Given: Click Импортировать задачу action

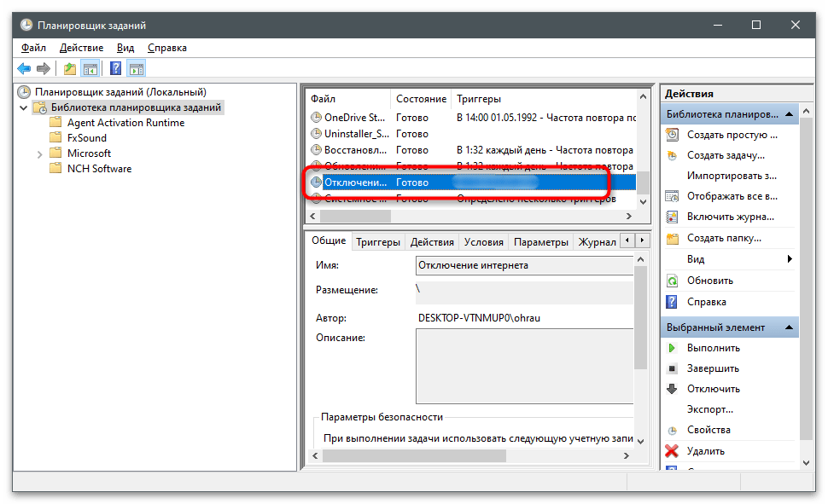Looking at the screenshot, I should [732, 176].
